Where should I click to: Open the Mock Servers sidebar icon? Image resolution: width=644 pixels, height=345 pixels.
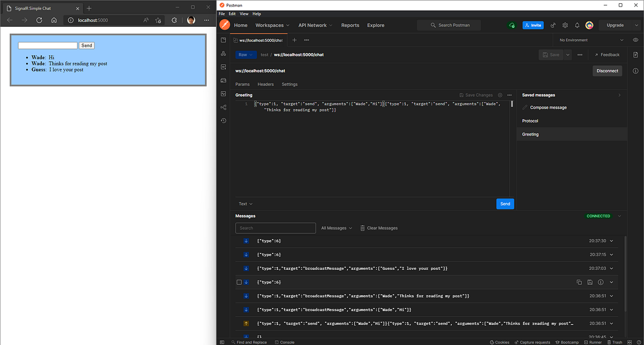pyautogui.click(x=223, y=81)
